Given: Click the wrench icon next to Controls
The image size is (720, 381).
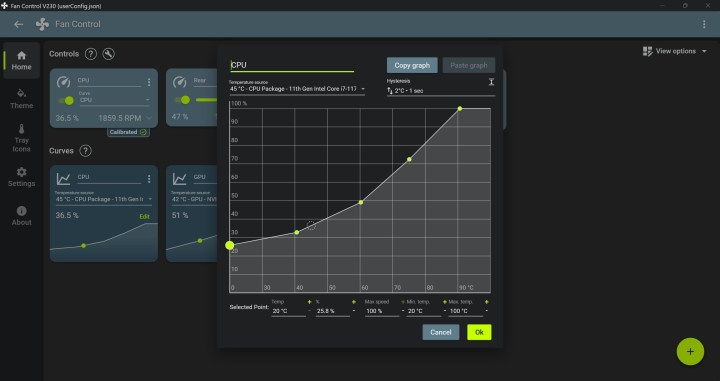Looking at the screenshot, I should 108,54.
